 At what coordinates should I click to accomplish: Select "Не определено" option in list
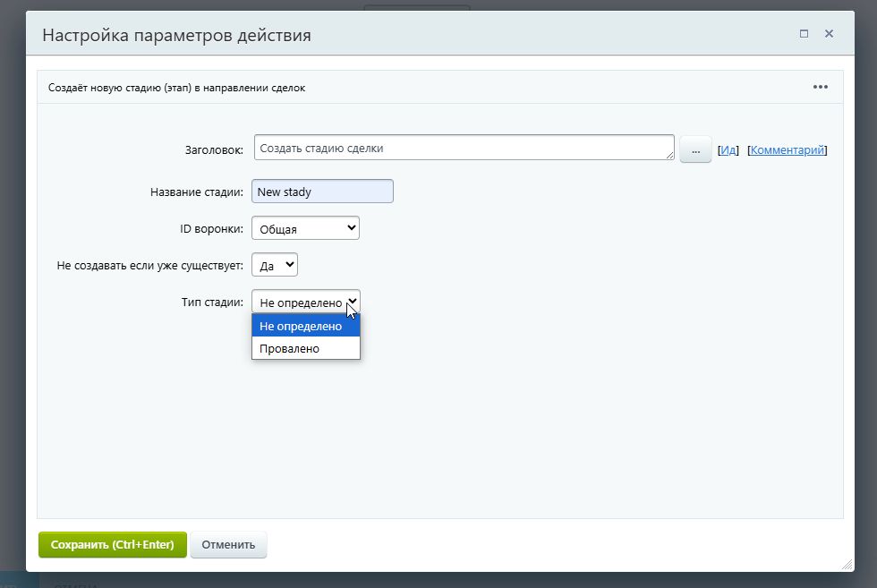click(305, 327)
